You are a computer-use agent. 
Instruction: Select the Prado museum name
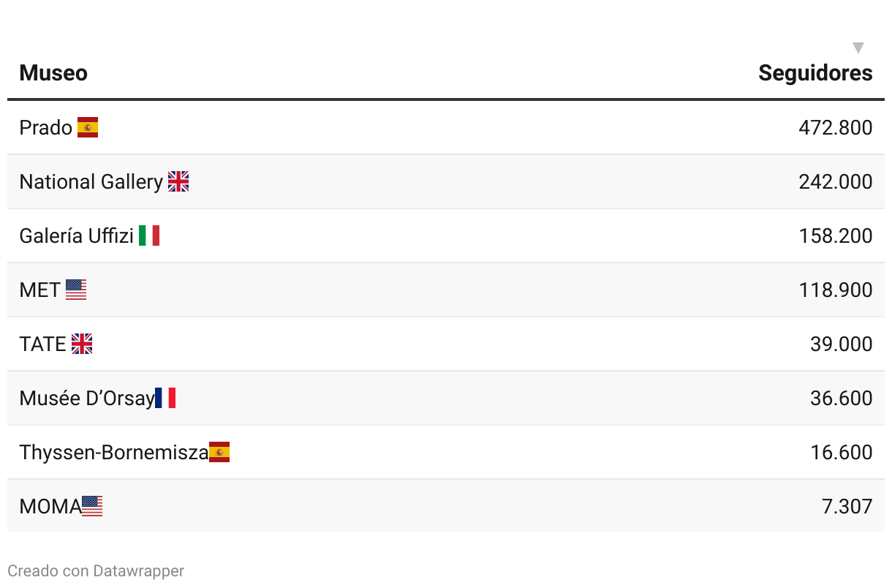(46, 127)
